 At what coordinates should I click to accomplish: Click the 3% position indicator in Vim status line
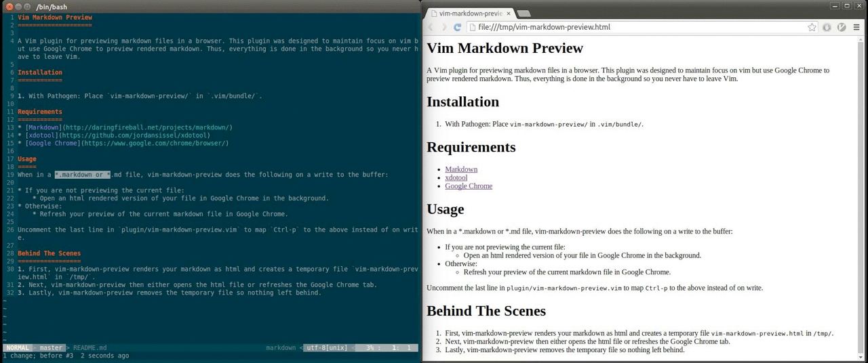371,347
